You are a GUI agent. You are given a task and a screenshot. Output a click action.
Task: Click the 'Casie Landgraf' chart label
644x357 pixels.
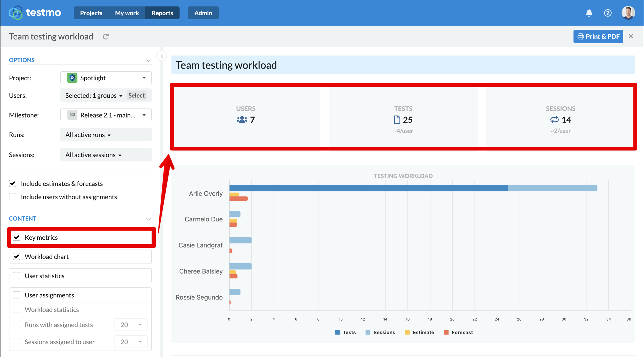(x=200, y=245)
